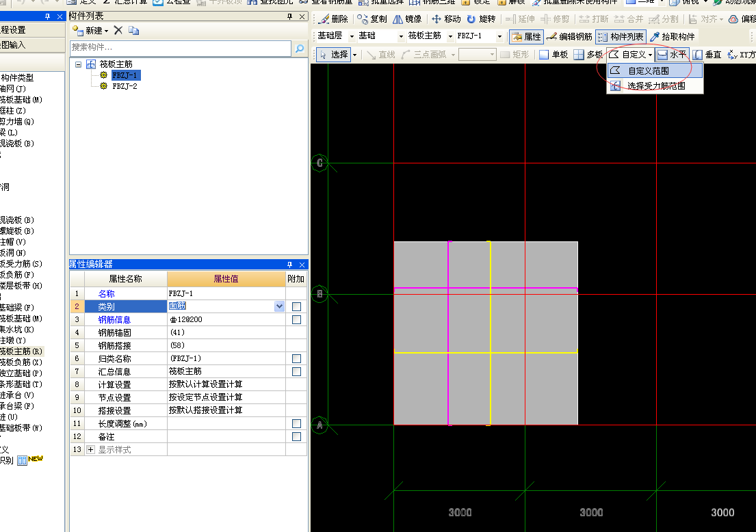The height and width of the screenshot is (532, 756).
Task: Click the 备注 empty value cell
Action: 226,436
